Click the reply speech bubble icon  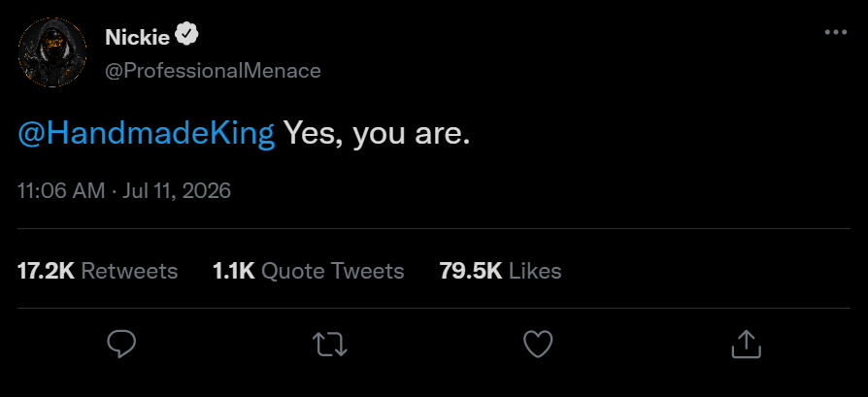point(121,344)
